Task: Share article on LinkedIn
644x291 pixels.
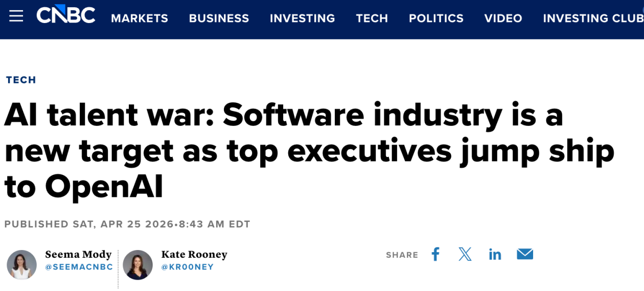Action: [x=495, y=254]
